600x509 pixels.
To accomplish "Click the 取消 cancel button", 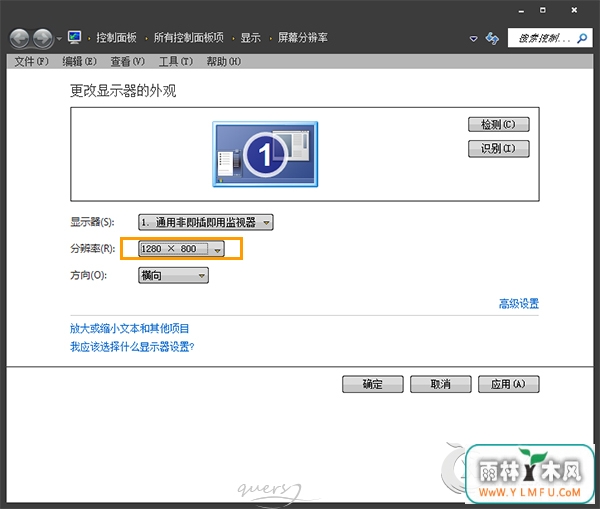I will point(440,384).
